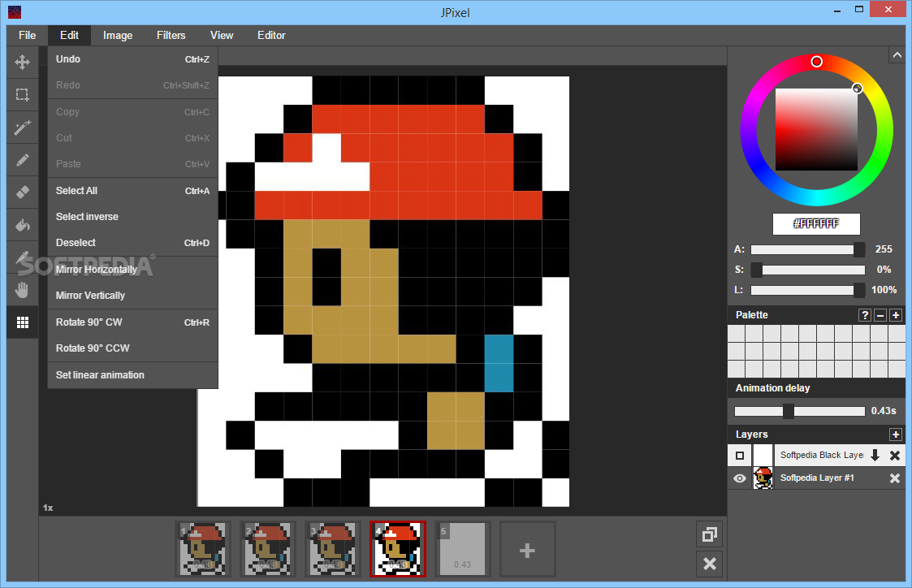912x588 pixels.
Task: Delete the Softpedia Black Layer
Action: (895, 456)
